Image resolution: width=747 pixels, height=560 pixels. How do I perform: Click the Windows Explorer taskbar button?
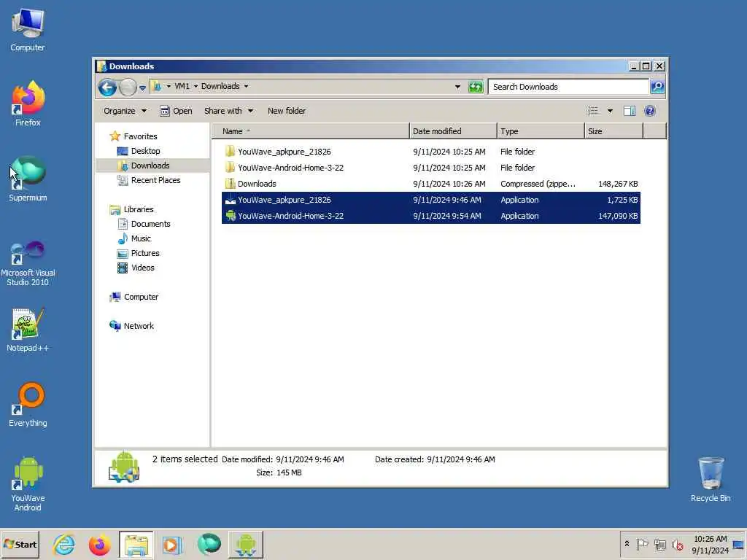coord(136,544)
